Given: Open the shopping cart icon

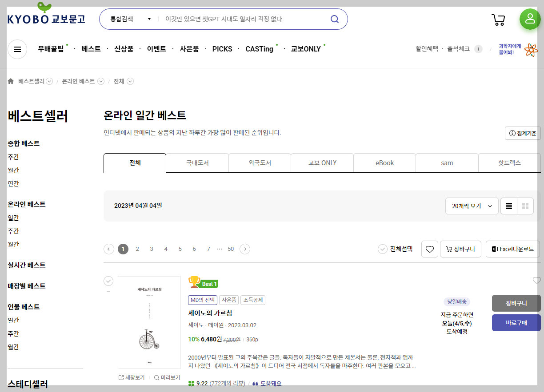Looking at the screenshot, I should tap(498, 20).
